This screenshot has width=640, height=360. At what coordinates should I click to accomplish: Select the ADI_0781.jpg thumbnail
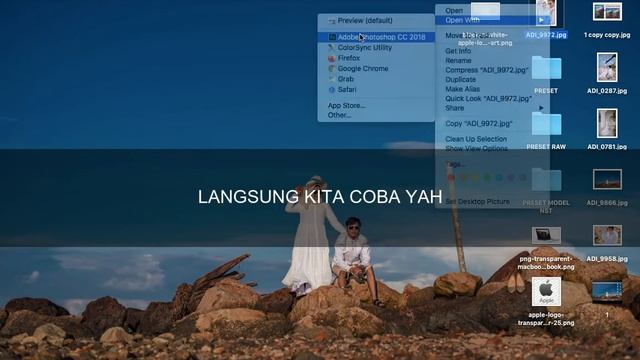(607, 123)
